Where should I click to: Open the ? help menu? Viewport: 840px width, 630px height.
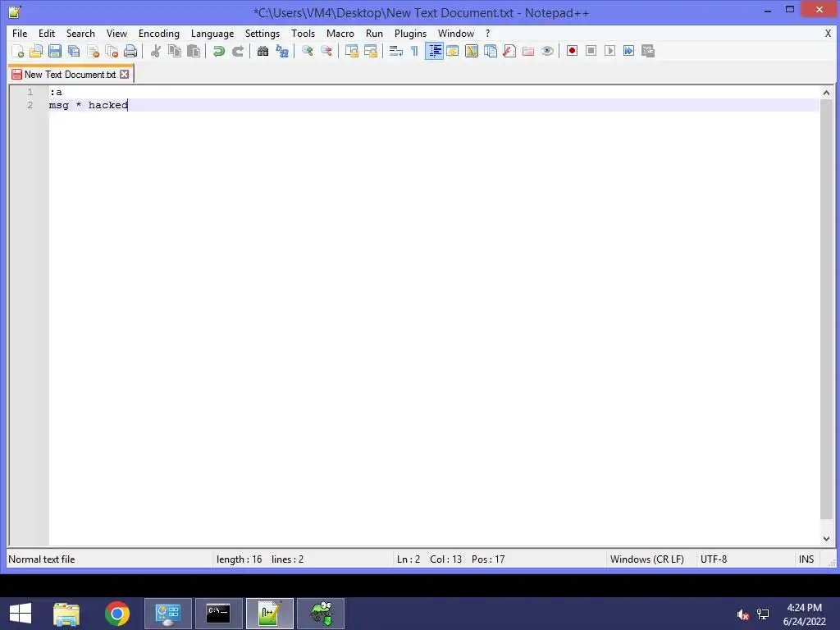487,33
